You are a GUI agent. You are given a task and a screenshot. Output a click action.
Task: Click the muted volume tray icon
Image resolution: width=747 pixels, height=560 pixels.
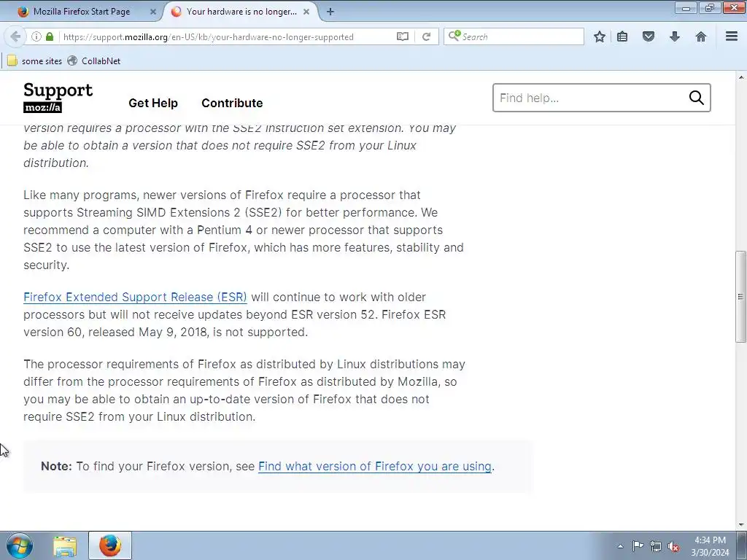click(x=673, y=546)
